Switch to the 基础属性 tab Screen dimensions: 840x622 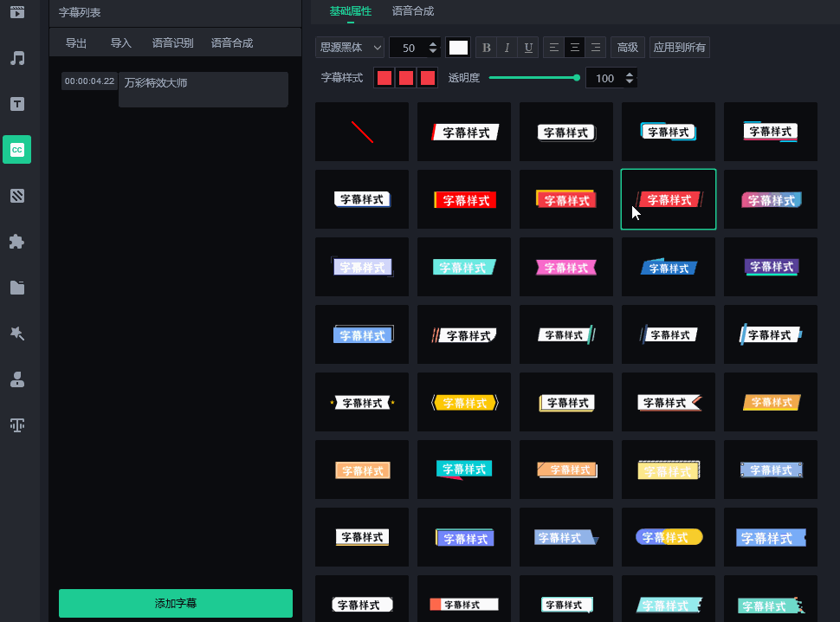[352, 12]
